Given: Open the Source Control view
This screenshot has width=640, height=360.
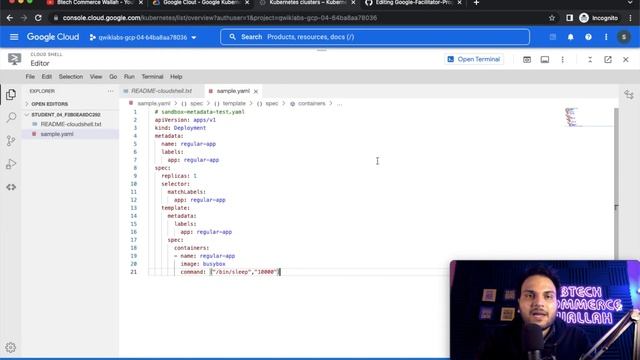Looking at the screenshot, I should click(11, 141).
